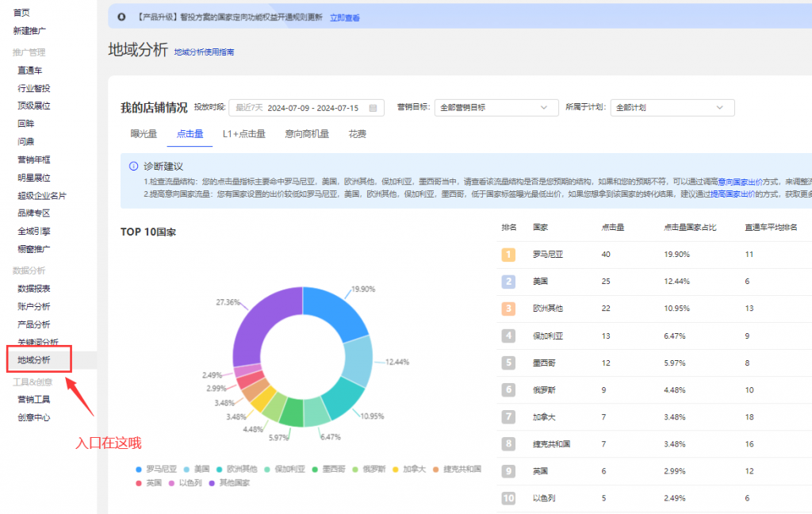812x514 pixels.
Task: Open 地域分析 in the sidebar
Action: point(33,360)
